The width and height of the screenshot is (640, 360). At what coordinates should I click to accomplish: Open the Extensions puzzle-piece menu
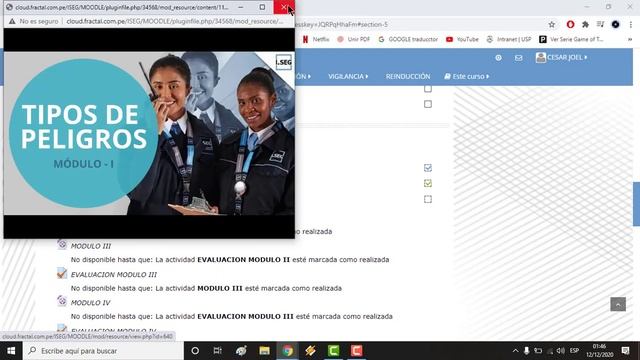coord(585,24)
